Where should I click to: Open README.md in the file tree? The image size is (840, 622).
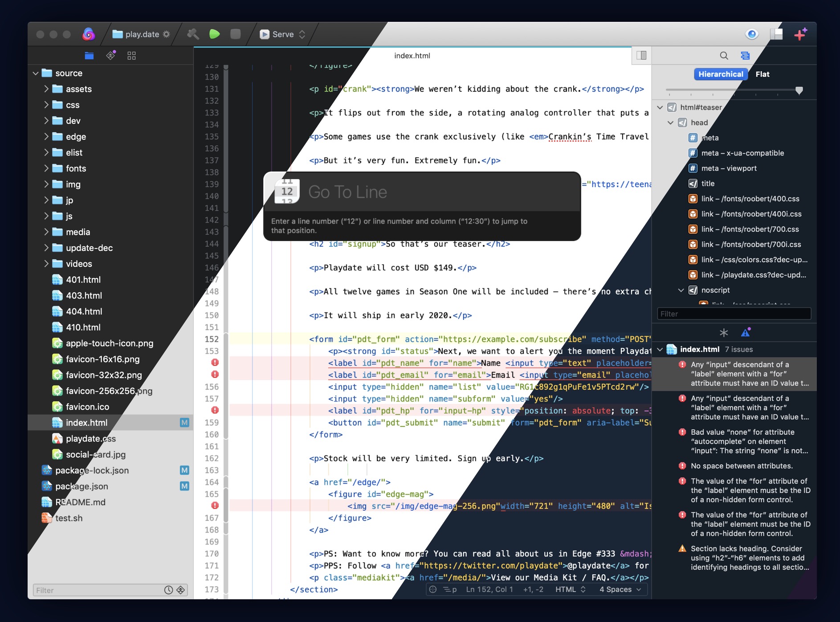tap(110, 502)
